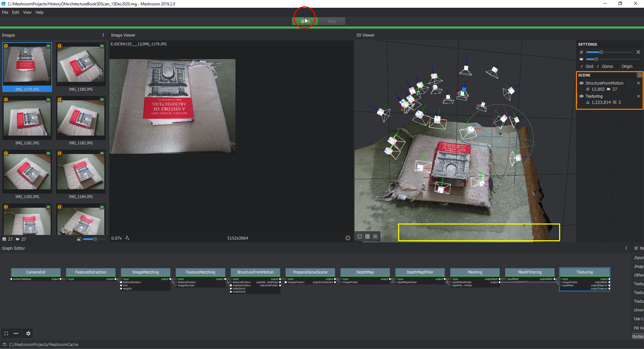Screen dimensions: 644x349
Task: Open the File menu
Action: coord(5,12)
